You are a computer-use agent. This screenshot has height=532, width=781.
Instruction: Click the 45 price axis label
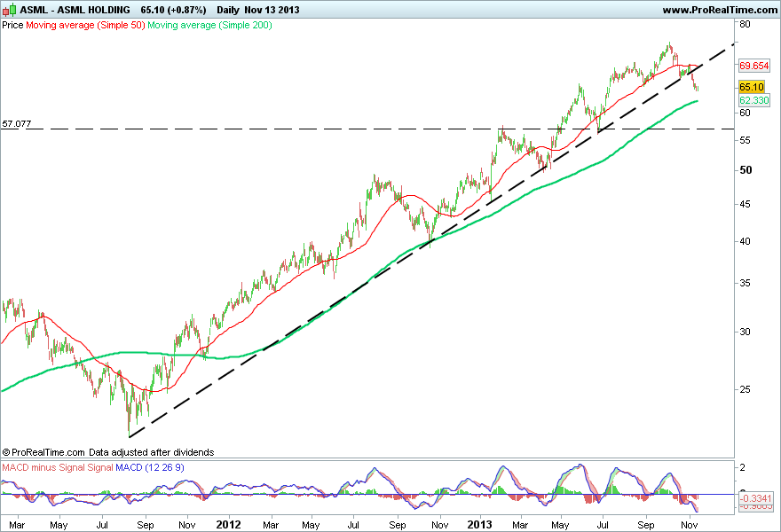point(745,205)
